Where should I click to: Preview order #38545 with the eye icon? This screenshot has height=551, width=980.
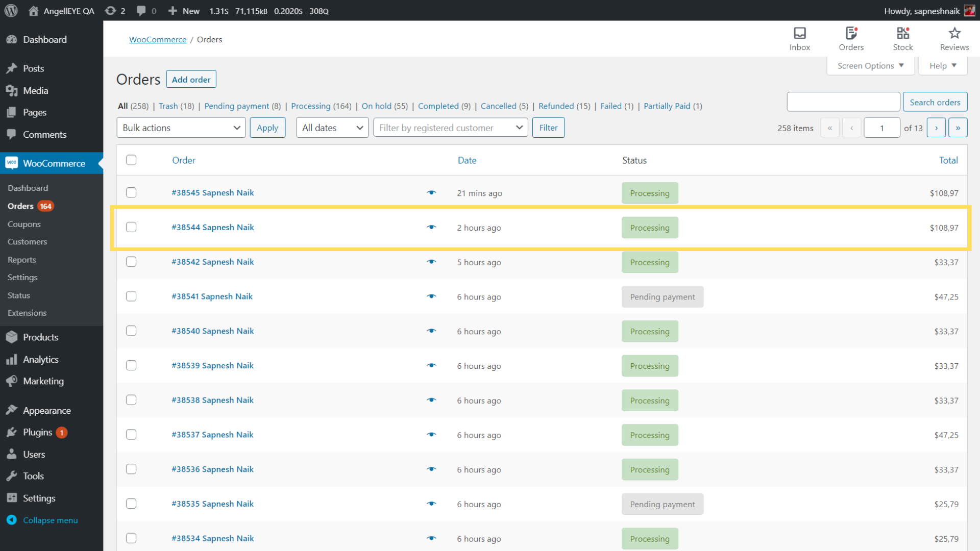pos(431,193)
